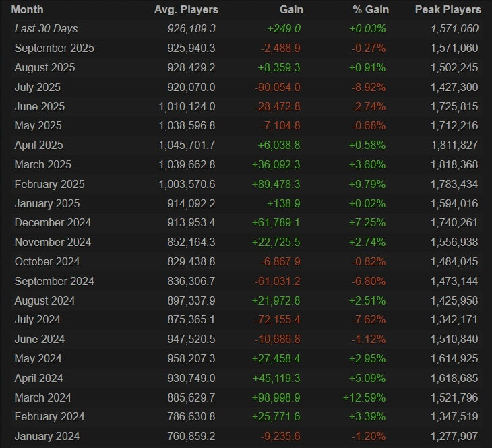Click the 1,045,701.7 average players value
The image size is (492, 448).
point(187,145)
